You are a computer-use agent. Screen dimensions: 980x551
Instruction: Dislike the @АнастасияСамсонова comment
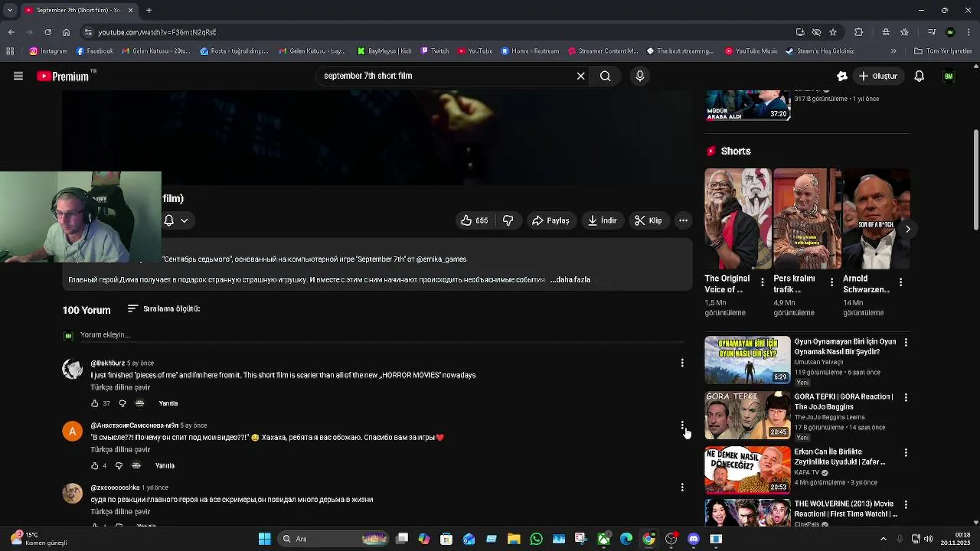(x=119, y=465)
